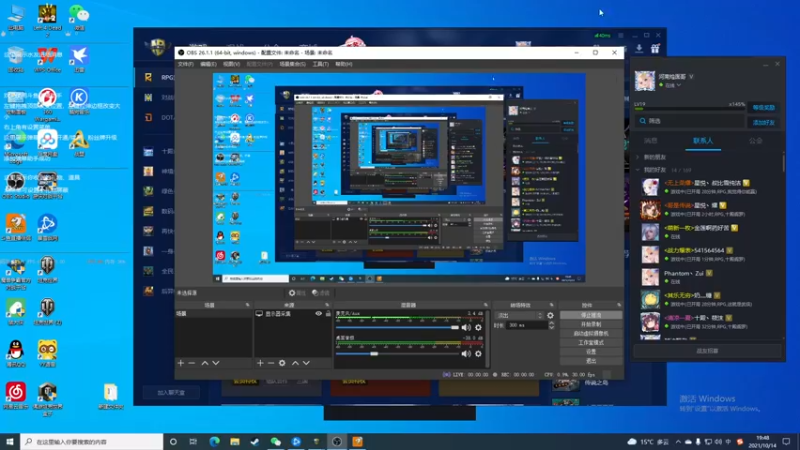The width and height of the screenshot is (800, 450).
Task: Open Scene Collection menu in OBS
Action: 292,64
